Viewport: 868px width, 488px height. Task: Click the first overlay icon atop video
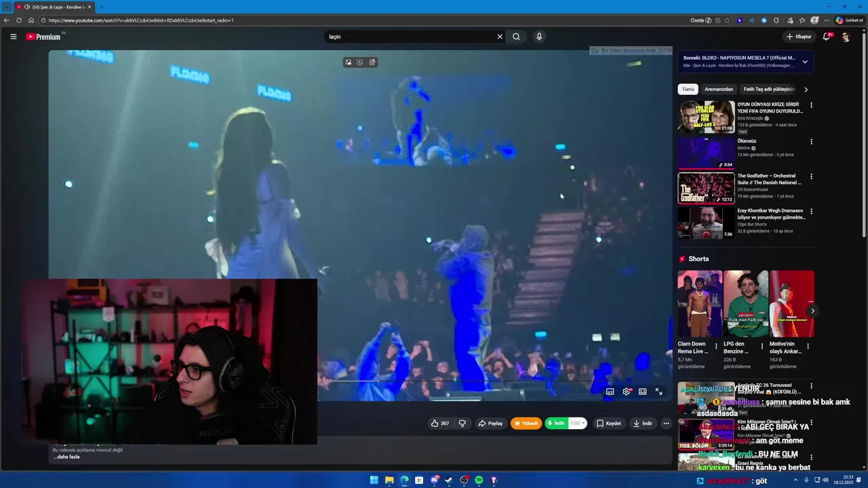pos(348,62)
